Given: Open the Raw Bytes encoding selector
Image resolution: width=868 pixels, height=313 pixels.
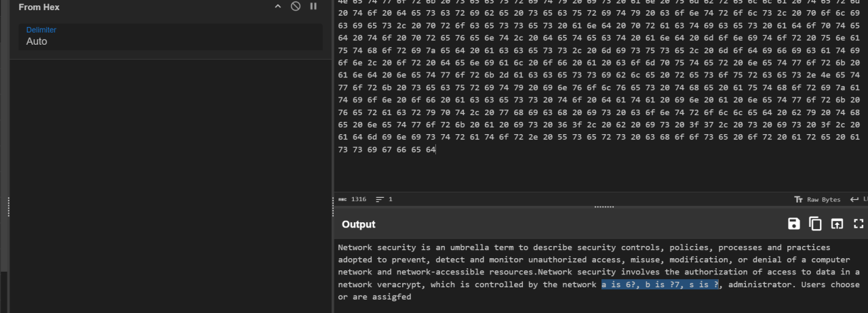Looking at the screenshot, I should point(817,199).
